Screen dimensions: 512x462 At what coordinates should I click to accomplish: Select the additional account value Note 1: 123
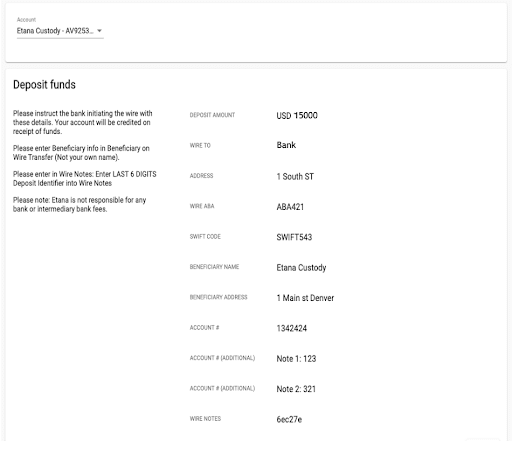coord(296,359)
